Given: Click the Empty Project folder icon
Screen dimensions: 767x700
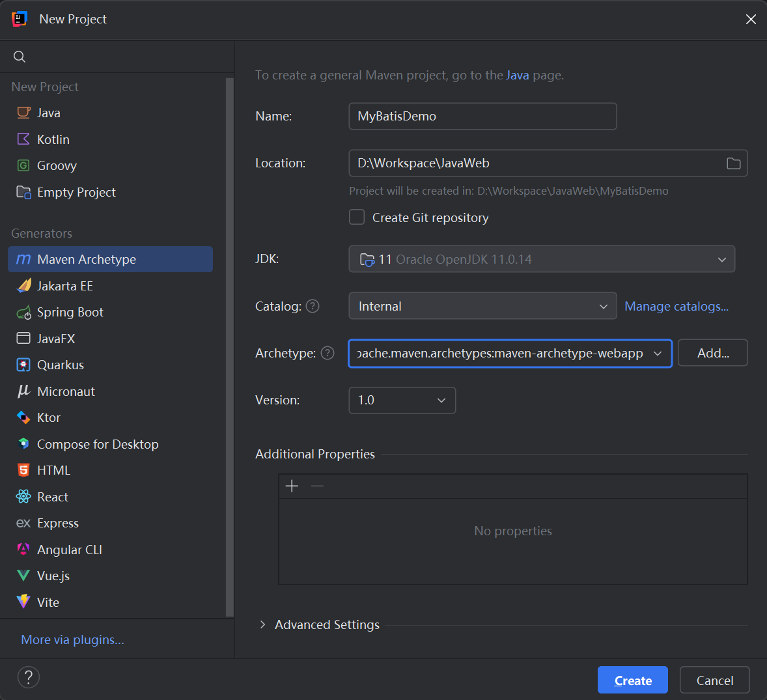Looking at the screenshot, I should tap(23, 191).
